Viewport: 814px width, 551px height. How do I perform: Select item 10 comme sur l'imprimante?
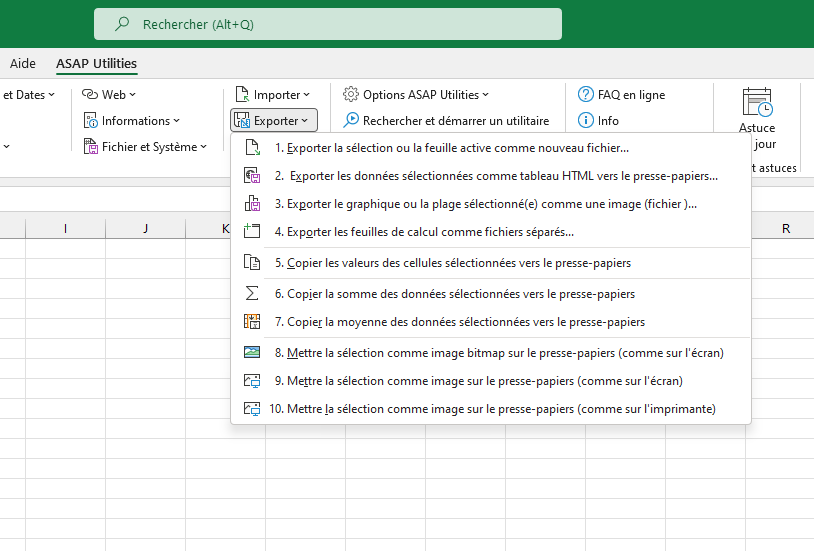click(x=491, y=409)
